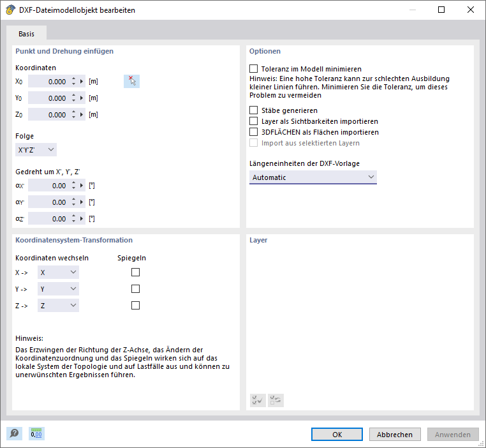
Task: Open αX' rotation arrow menu
Action: pos(82,186)
